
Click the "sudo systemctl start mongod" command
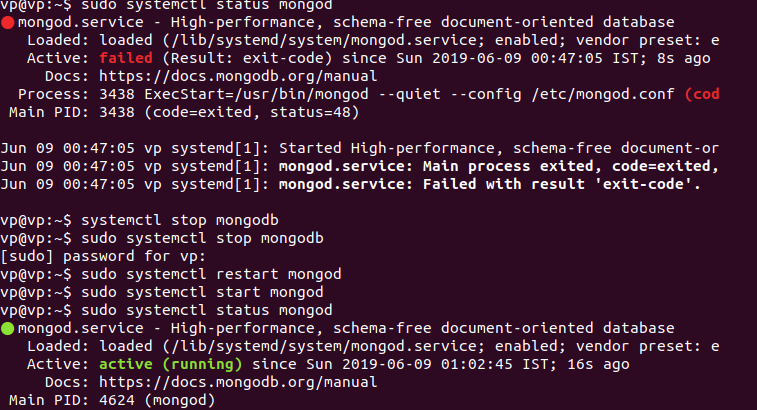(x=201, y=292)
